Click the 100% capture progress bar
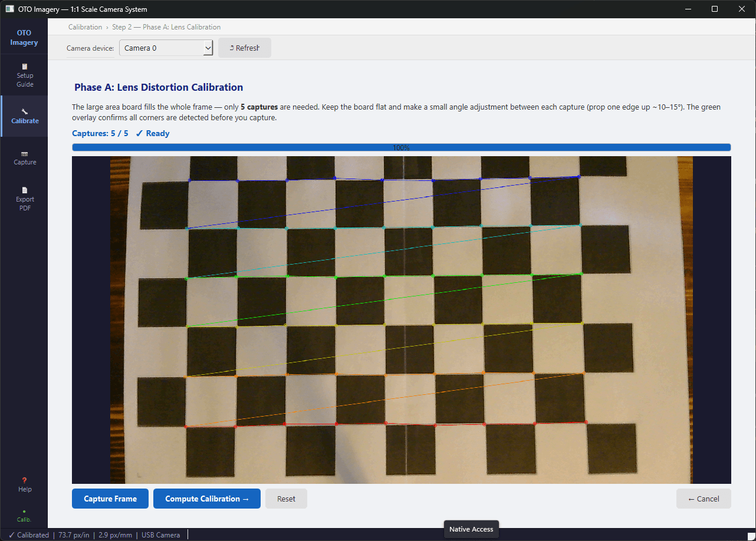Image resolution: width=756 pixels, height=541 pixels. (401, 147)
